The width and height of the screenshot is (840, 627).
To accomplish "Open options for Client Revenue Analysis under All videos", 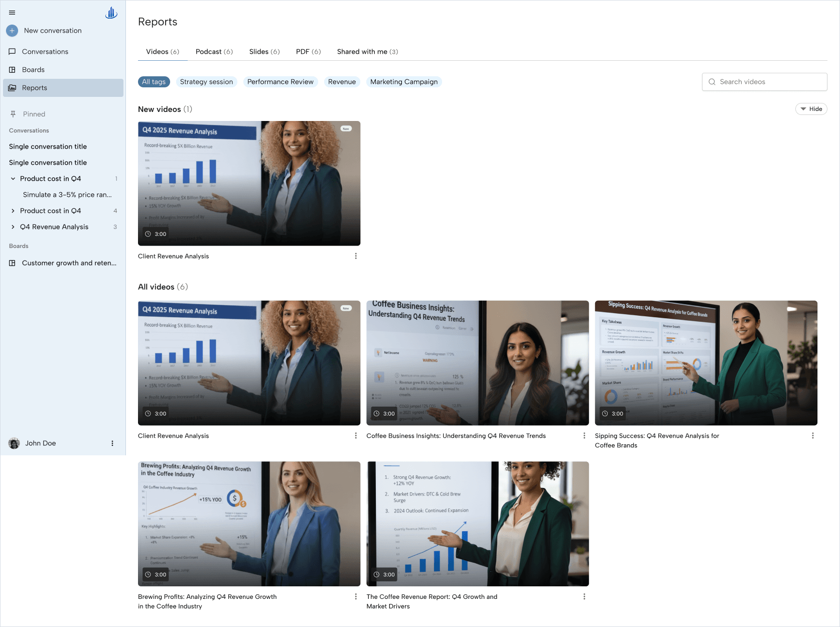I will pos(356,436).
